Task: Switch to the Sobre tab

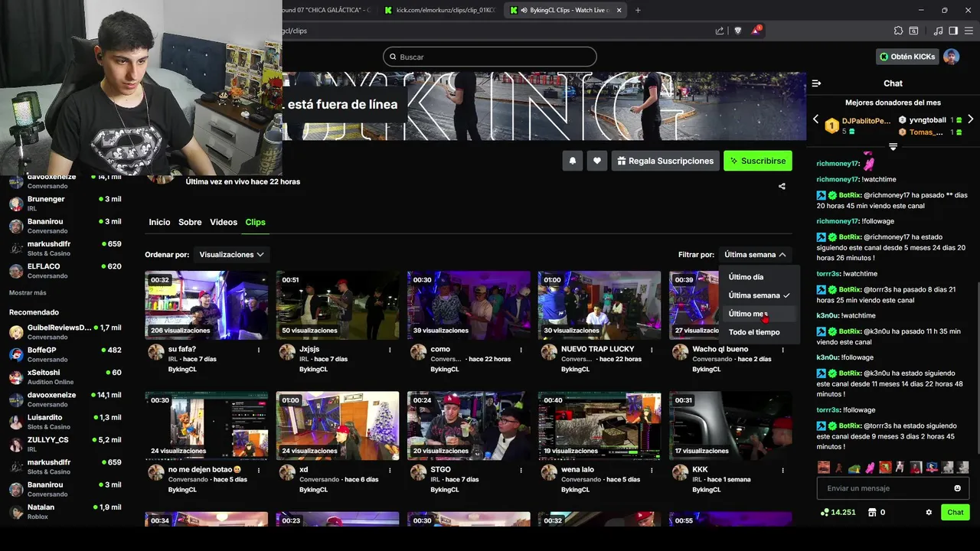Action: tap(190, 222)
